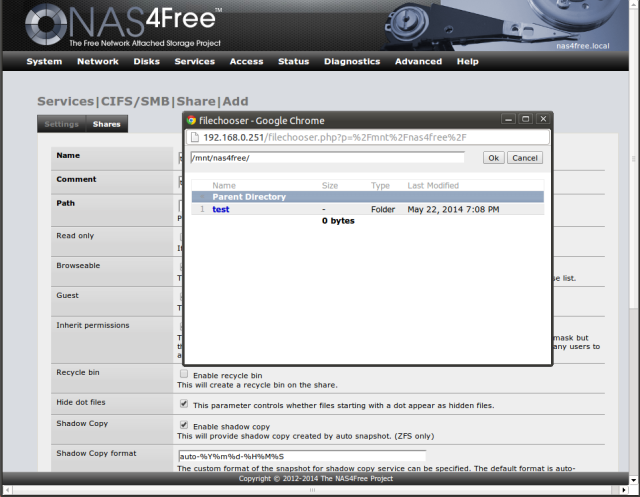Open the Advanced menu
This screenshot has height=497, width=640.
418,62
